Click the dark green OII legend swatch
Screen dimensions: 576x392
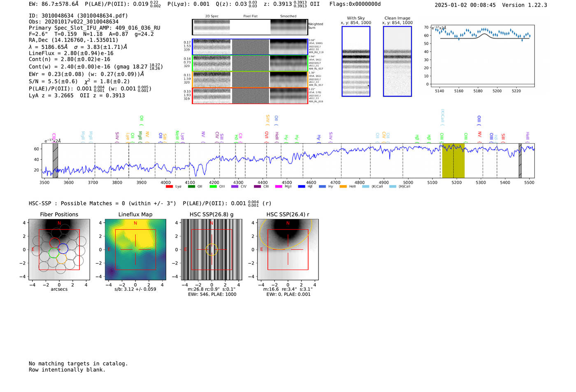pyautogui.click(x=191, y=187)
